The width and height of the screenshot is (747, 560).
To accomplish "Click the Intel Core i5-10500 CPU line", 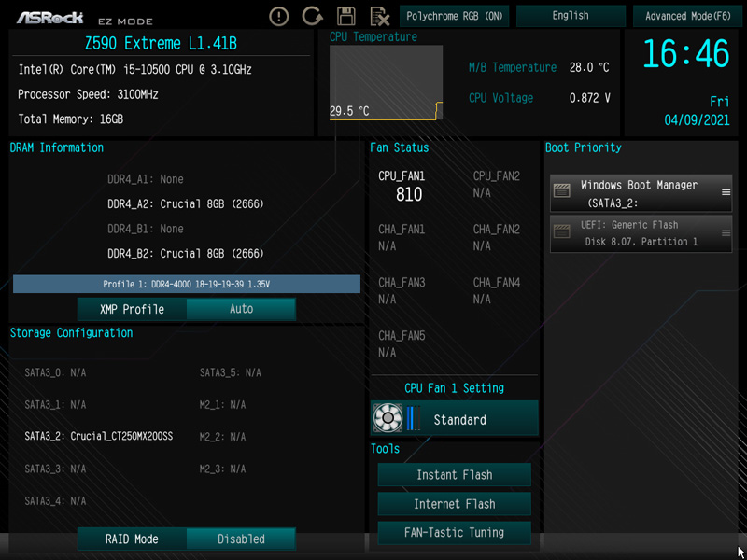I will (x=134, y=70).
